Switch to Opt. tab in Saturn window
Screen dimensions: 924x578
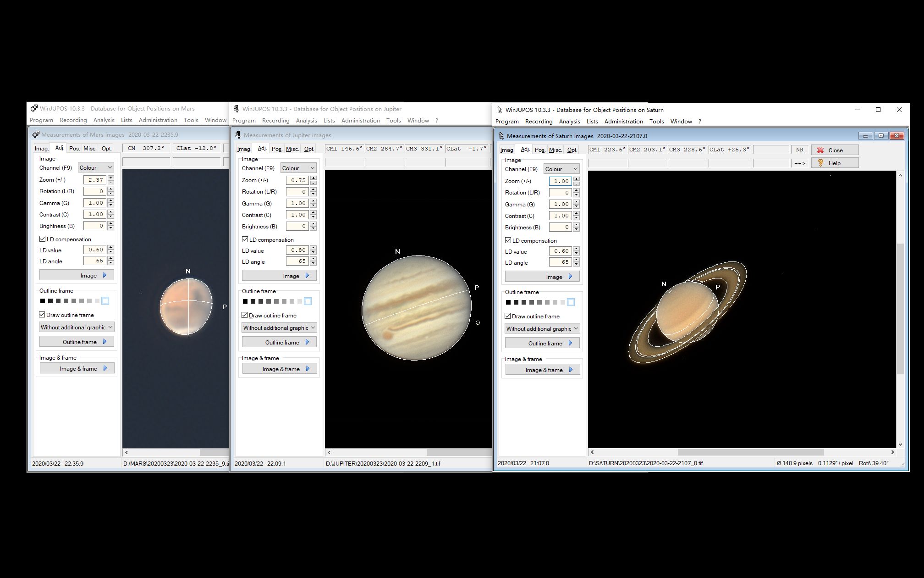coord(572,150)
